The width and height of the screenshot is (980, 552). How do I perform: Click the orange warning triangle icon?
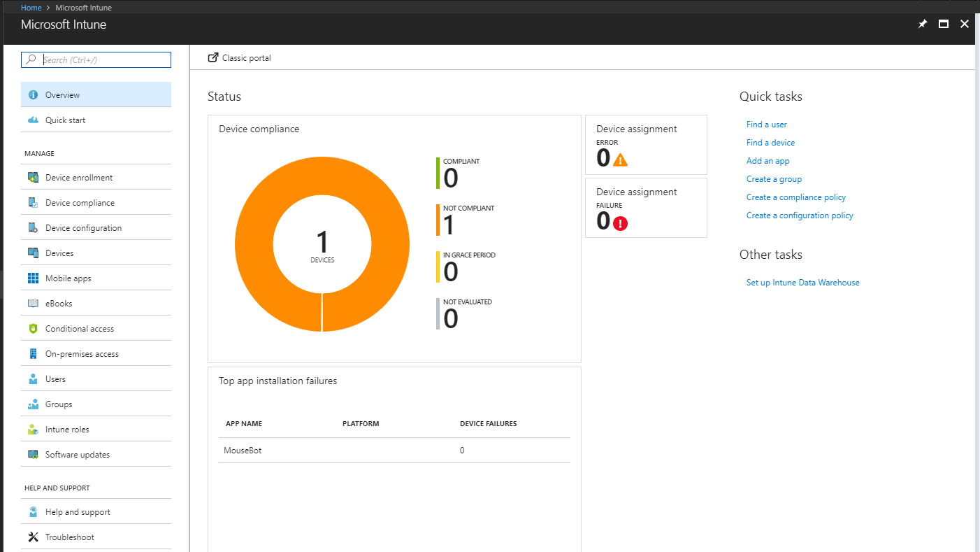point(620,160)
